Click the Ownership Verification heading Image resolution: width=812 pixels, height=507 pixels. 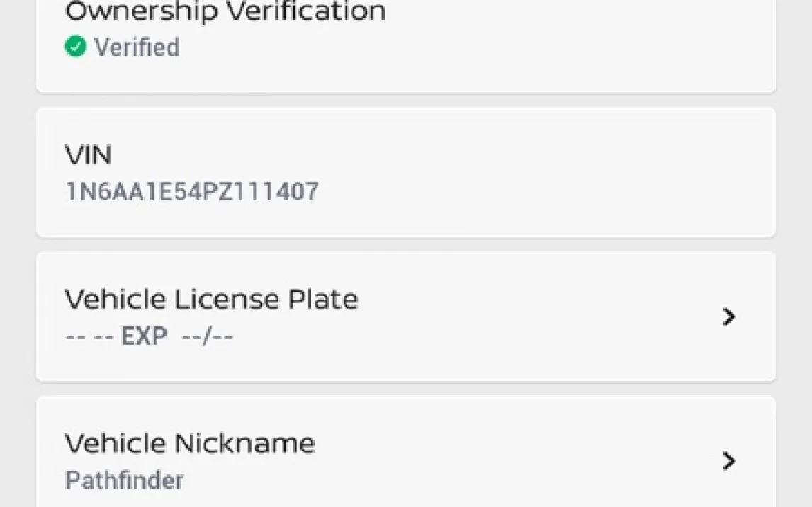click(x=225, y=11)
